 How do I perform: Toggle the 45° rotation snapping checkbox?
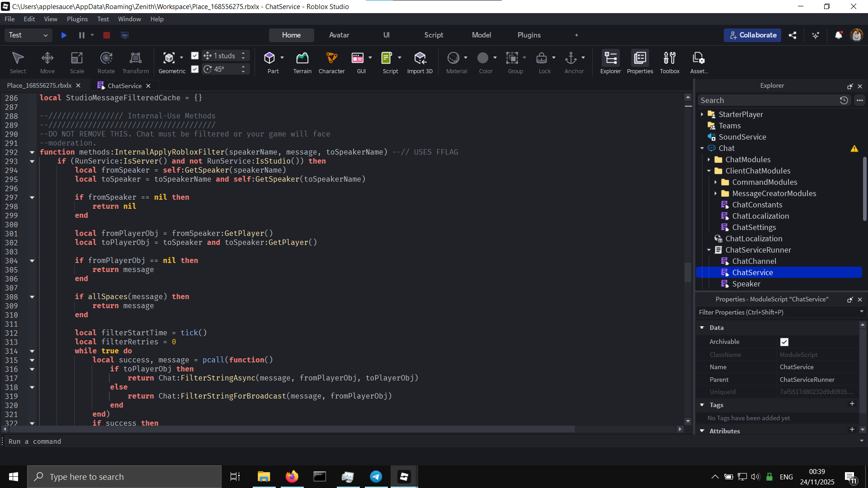point(195,69)
